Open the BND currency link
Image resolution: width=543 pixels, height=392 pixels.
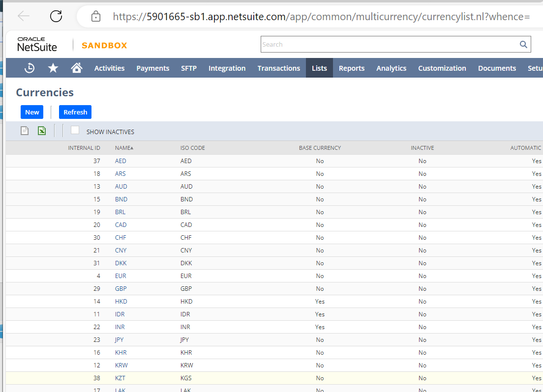tap(121, 199)
